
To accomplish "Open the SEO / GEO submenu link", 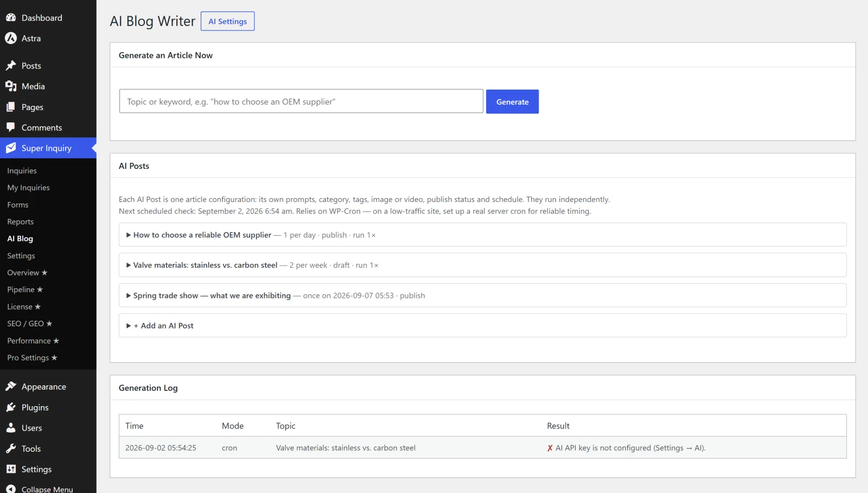I will tap(30, 324).
